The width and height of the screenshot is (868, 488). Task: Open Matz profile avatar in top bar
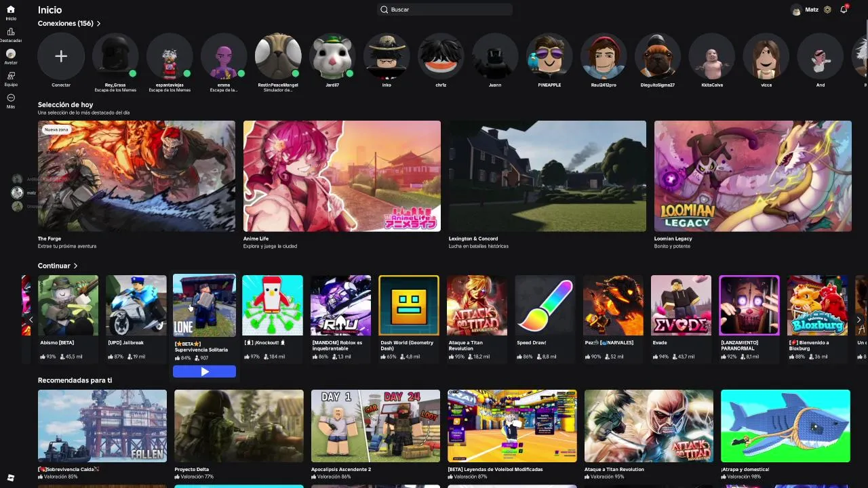796,9
